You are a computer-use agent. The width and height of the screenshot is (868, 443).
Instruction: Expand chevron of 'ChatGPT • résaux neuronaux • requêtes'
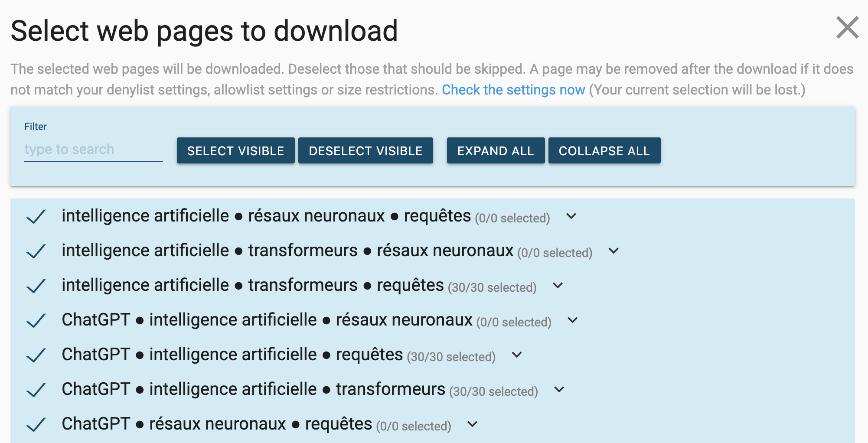(x=473, y=424)
